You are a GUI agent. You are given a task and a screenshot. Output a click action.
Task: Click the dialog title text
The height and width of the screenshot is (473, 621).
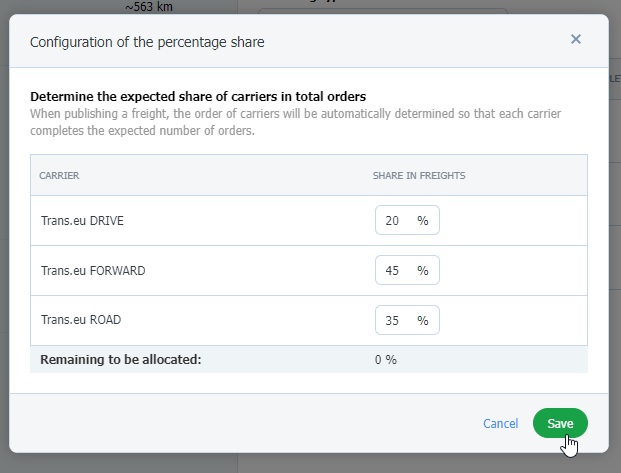coord(147,42)
